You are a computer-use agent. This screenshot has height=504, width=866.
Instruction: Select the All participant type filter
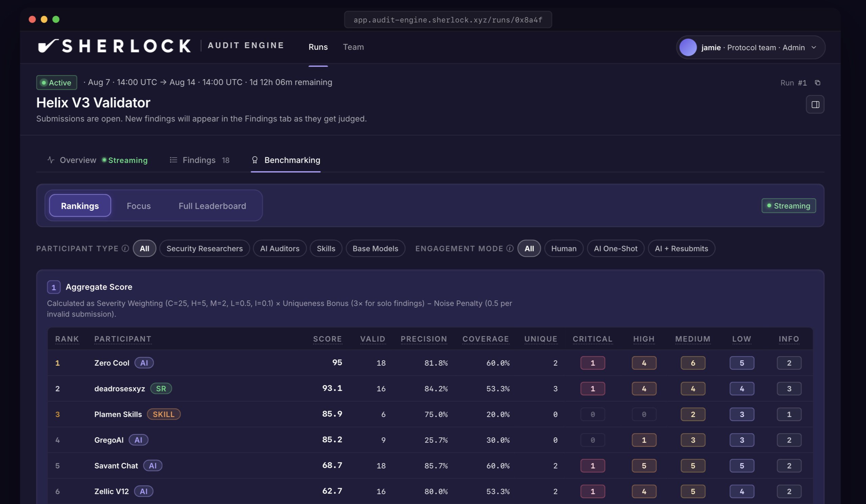[x=144, y=248]
